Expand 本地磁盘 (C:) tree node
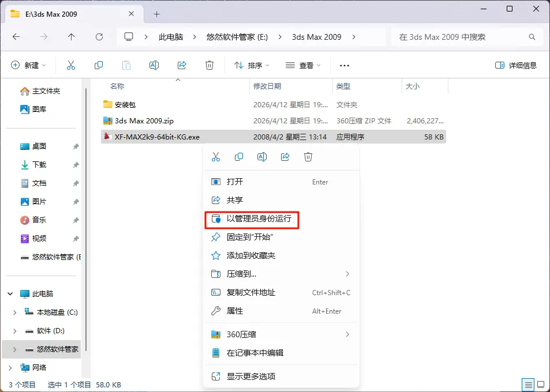This screenshot has width=550, height=392. pos(14,312)
